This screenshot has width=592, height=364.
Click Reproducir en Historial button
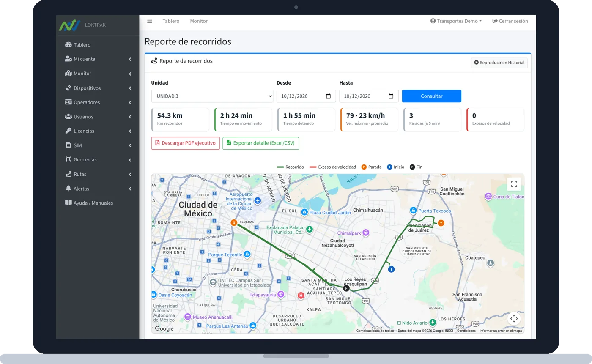click(x=499, y=63)
